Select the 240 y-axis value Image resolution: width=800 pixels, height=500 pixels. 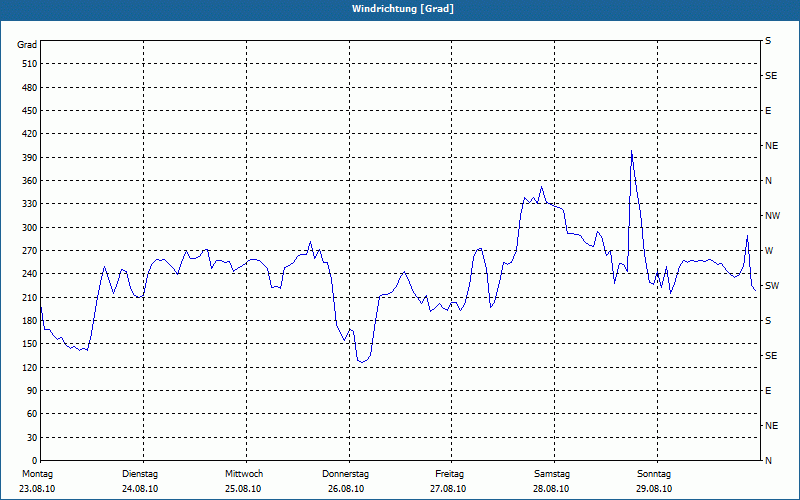pyautogui.click(x=30, y=274)
